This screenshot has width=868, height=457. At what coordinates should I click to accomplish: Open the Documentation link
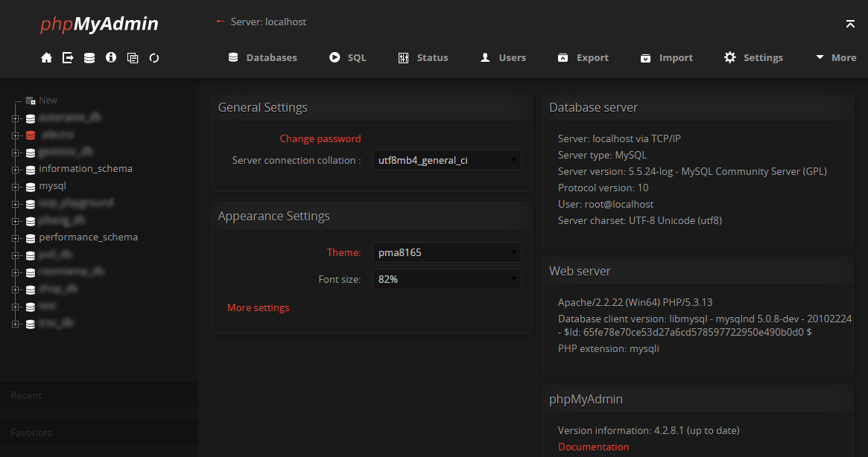[593, 447]
